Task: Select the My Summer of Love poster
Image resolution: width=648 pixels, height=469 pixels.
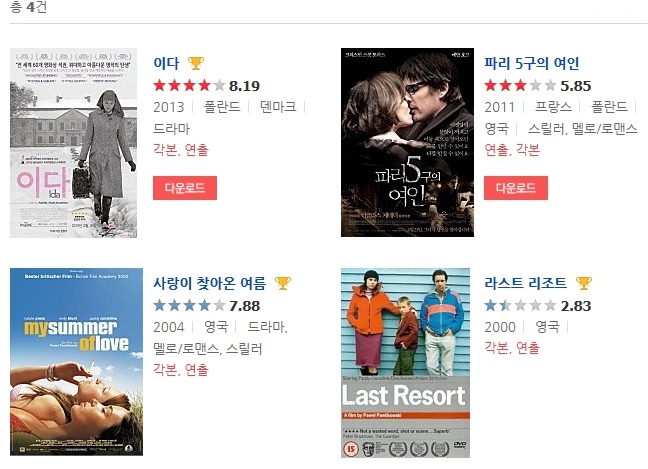Action: 76,362
